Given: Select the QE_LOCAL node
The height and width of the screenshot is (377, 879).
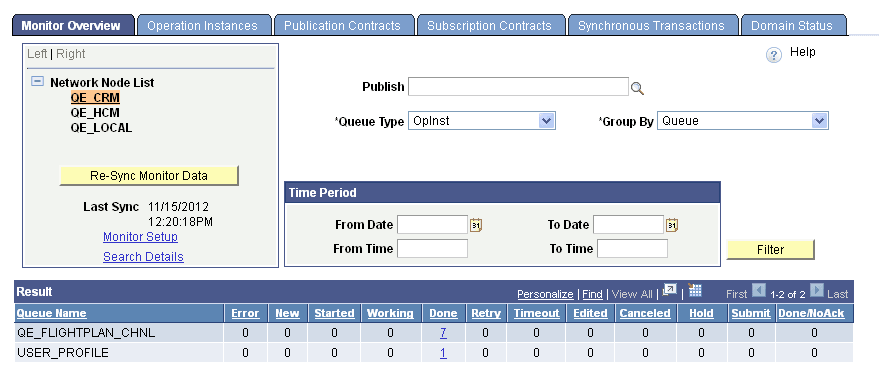Looking at the screenshot, I should click(x=101, y=128).
